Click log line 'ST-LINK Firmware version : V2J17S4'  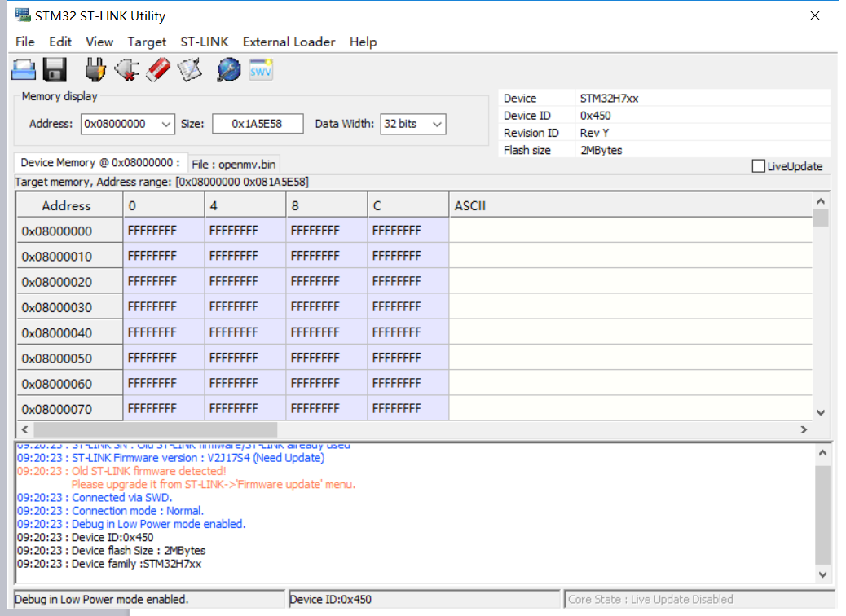[x=170, y=458]
